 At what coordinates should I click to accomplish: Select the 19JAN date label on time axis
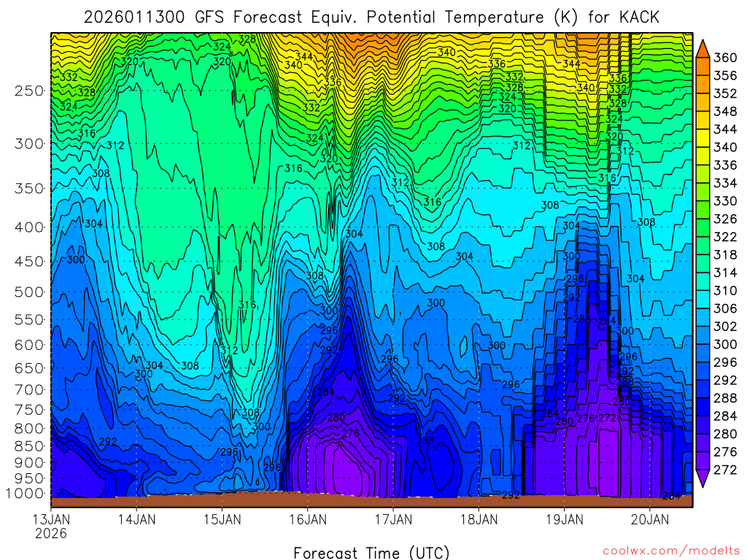point(565,519)
